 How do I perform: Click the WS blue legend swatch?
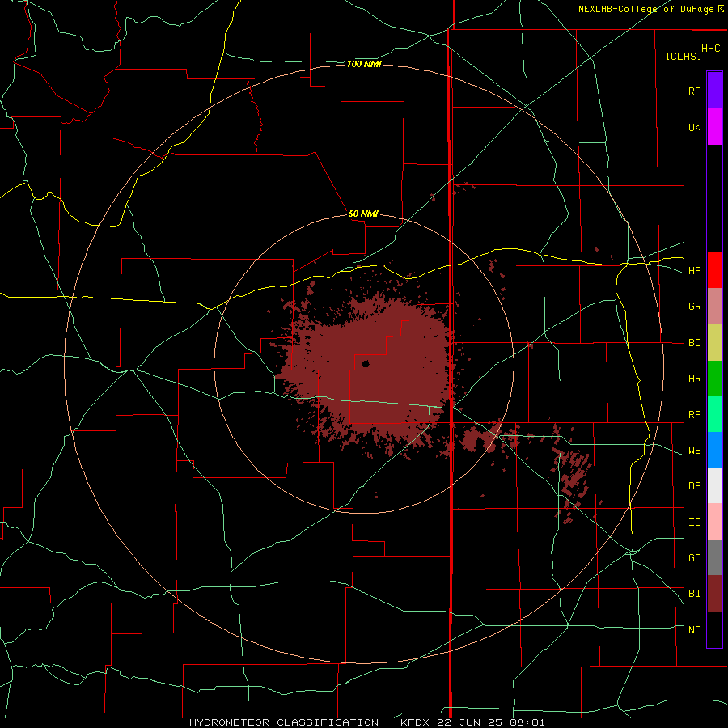[x=714, y=450]
